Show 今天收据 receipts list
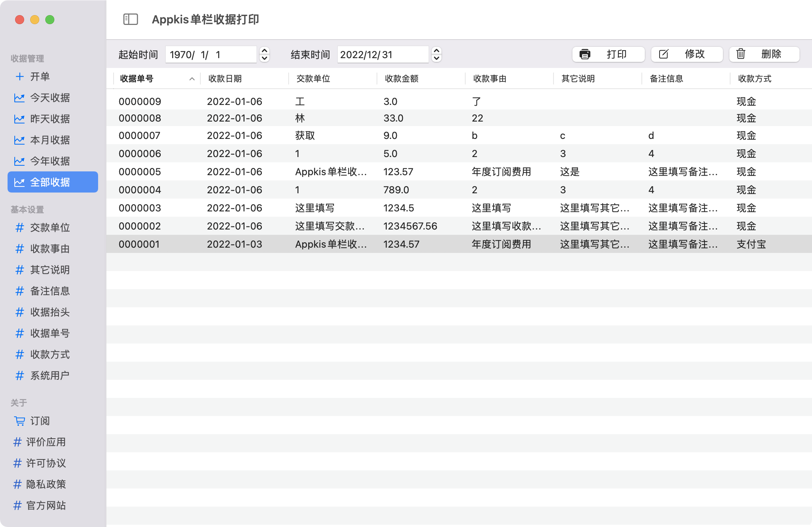 pyautogui.click(x=53, y=98)
